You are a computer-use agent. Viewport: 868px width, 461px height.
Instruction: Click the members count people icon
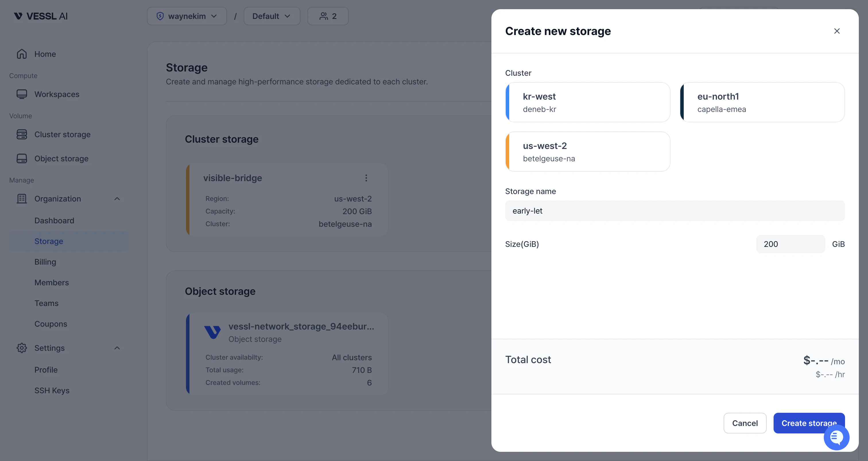323,16
